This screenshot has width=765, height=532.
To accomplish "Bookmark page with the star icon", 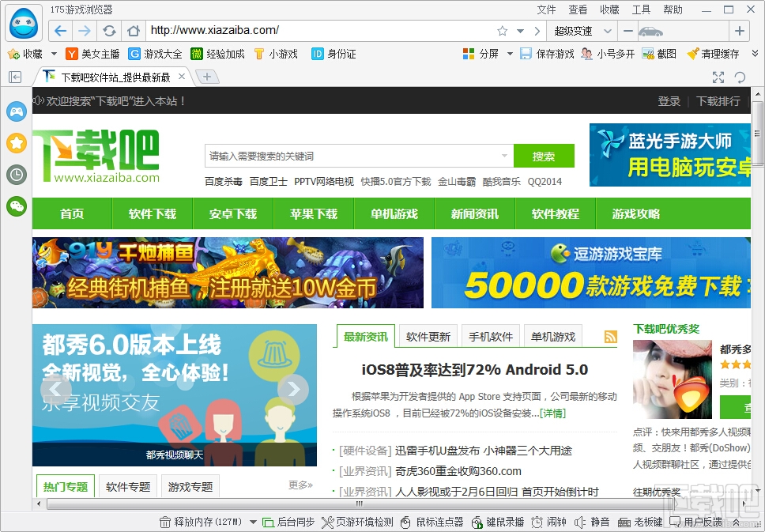I will pos(502,31).
